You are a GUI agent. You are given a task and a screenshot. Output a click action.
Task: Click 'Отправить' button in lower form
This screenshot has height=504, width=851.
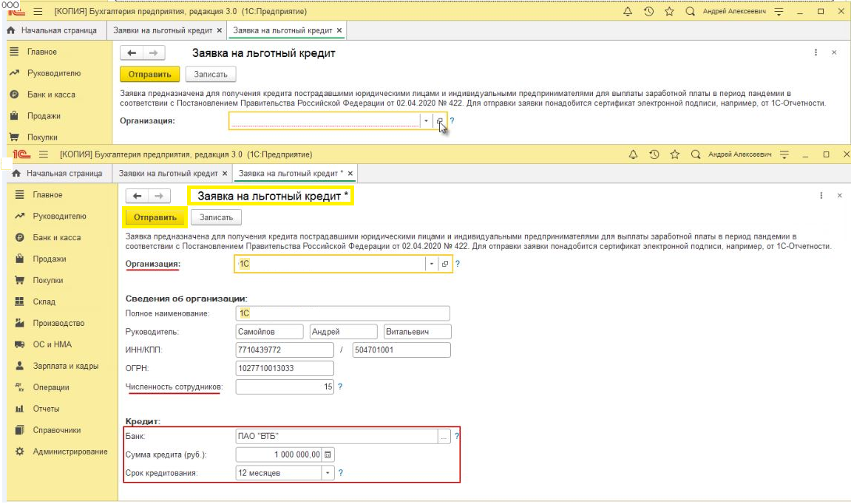coord(155,217)
